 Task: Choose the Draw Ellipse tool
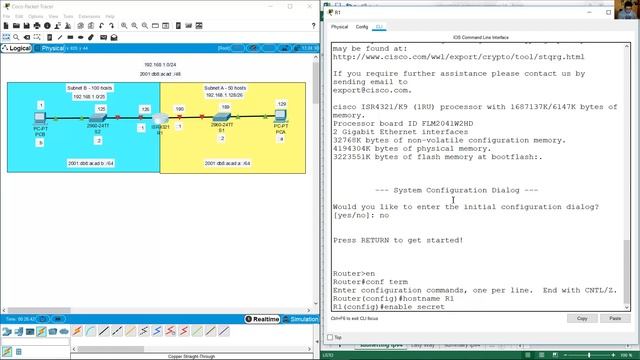click(81, 37)
